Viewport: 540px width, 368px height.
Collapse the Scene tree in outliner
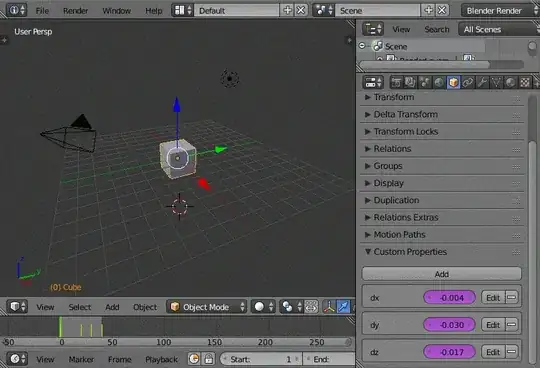[x=362, y=45]
